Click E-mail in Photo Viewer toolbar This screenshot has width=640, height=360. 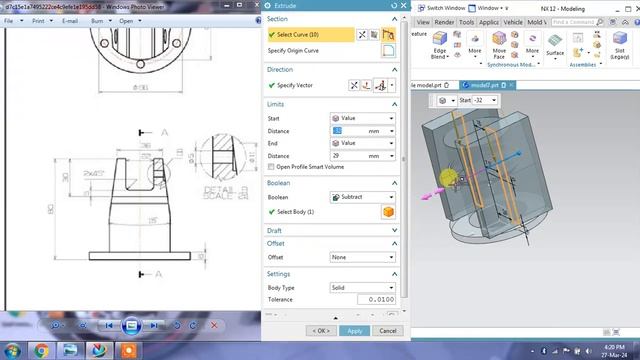pyautogui.click(x=70, y=21)
